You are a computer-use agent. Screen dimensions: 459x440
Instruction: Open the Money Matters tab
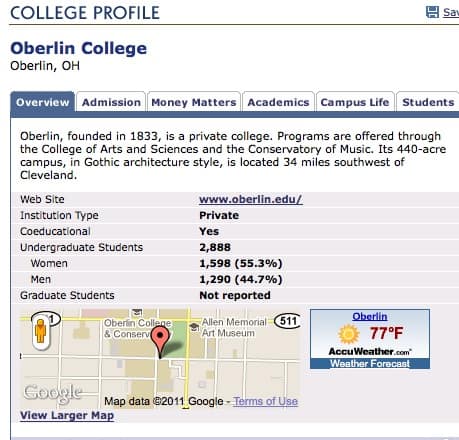tap(194, 102)
